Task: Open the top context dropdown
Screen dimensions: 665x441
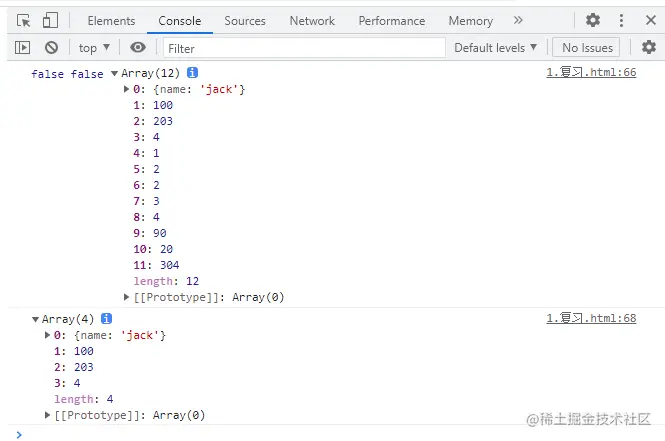Action: coord(94,48)
